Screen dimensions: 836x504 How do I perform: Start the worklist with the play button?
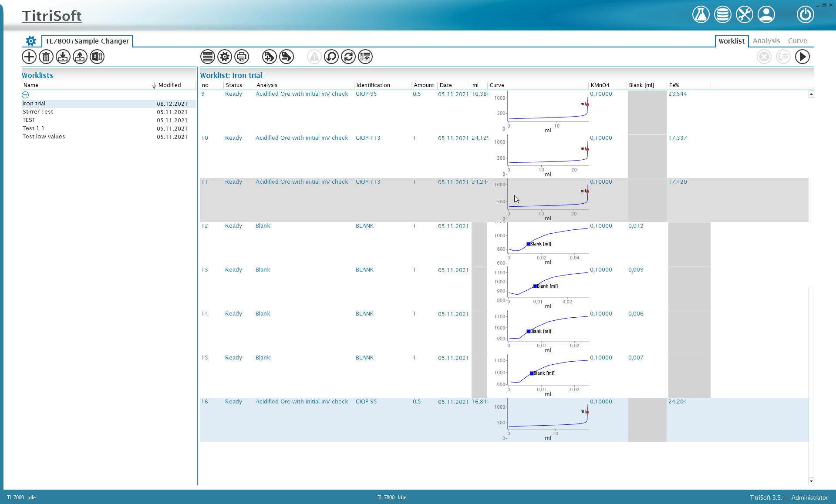tap(802, 57)
